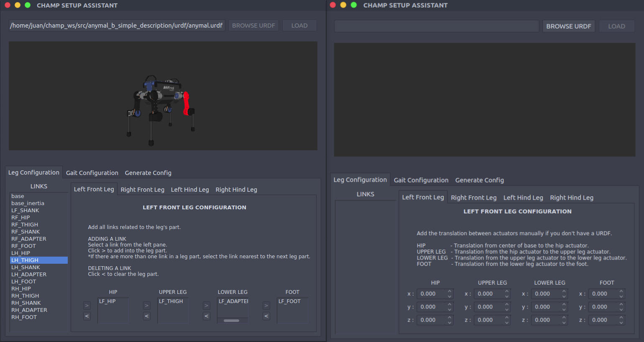644x342 pixels.
Task: Add selected link to UPPER LEG with >
Action: coord(147,306)
